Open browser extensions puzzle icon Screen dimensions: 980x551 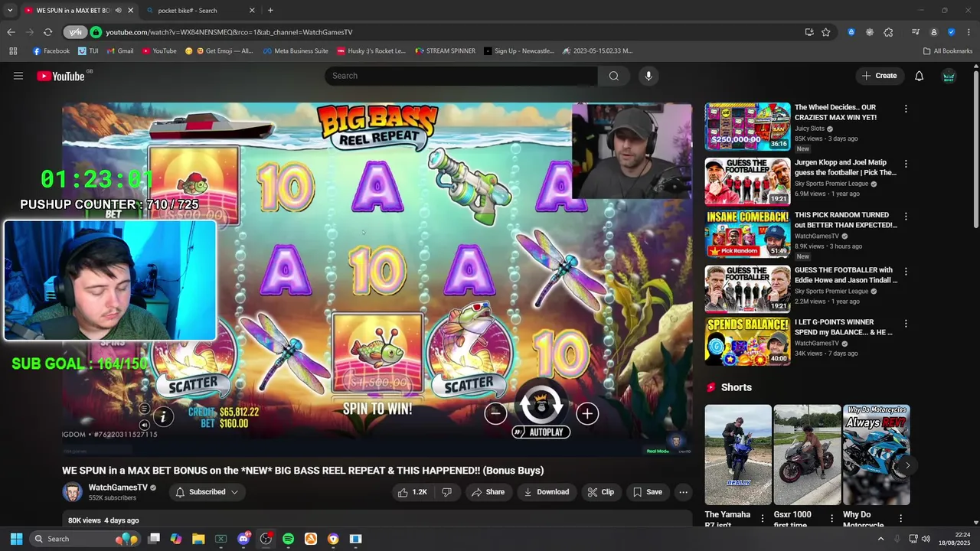tap(888, 32)
